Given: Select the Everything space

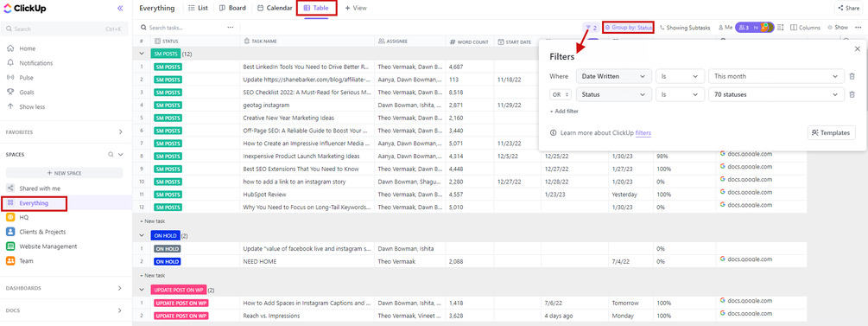Looking at the screenshot, I should point(34,203).
